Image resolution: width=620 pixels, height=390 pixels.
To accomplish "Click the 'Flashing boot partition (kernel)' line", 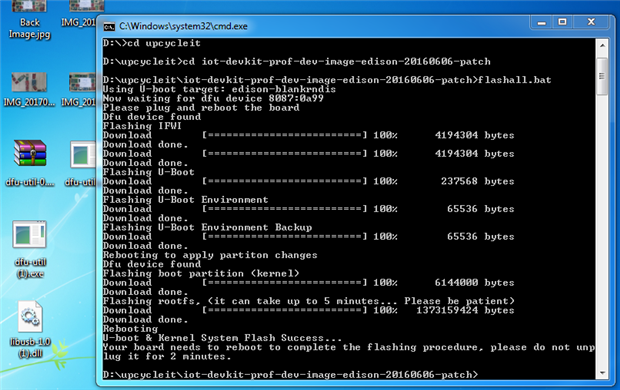I will pyautogui.click(x=201, y=274).
